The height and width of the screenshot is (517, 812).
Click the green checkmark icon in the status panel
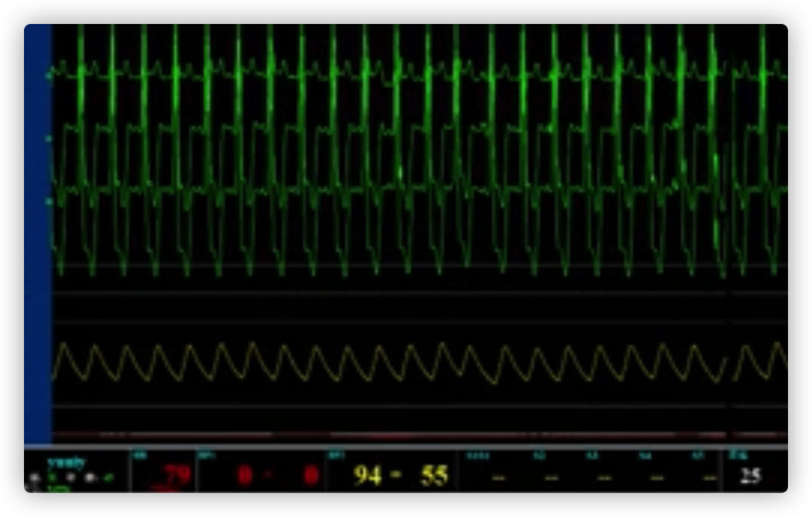[108, 477]
